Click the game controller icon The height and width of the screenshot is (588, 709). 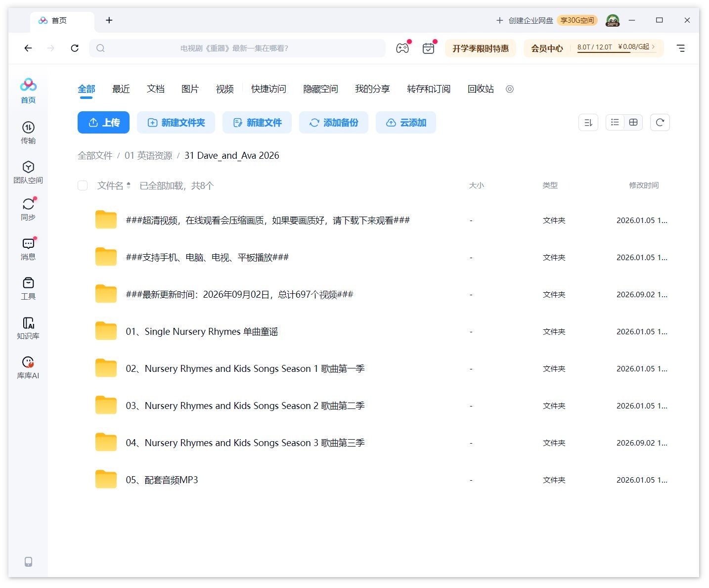402,48
